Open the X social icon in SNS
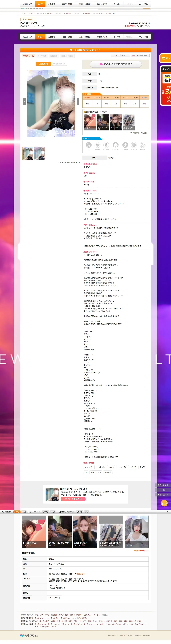This screenshot has width=171, height=644. (89, 145)
